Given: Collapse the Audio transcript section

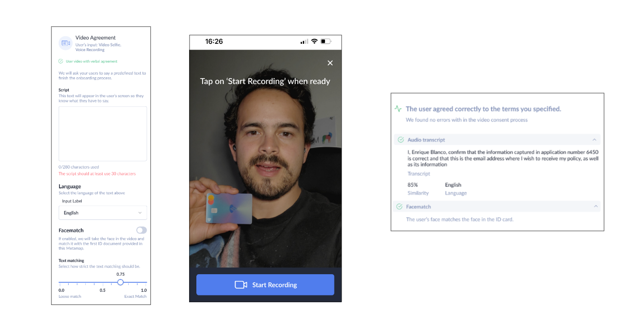Looking at the screenshot, I should pyautogui.click(x=594, y=140).
